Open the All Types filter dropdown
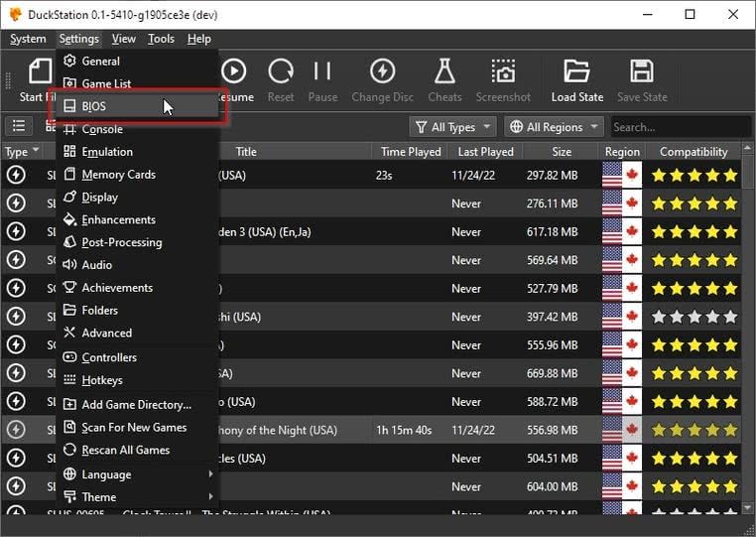756x537 pixels. pos(453,127)
